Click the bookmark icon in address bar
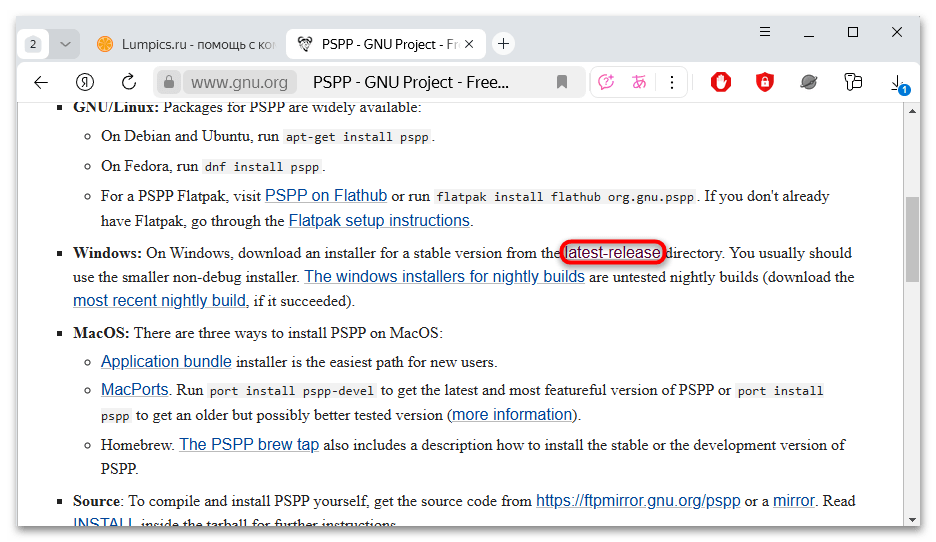Viewport: 936px width, 542px height. click(x=562, y=82)
